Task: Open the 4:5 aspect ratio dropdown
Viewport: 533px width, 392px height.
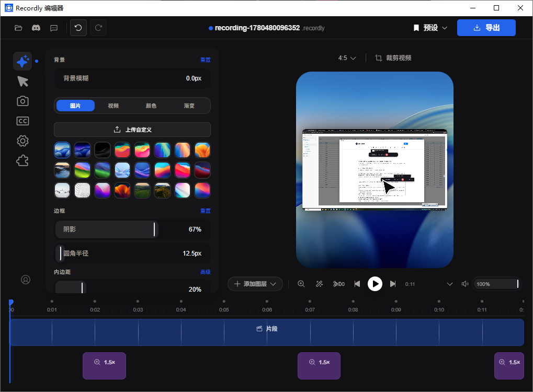Action: click(347, 58)
